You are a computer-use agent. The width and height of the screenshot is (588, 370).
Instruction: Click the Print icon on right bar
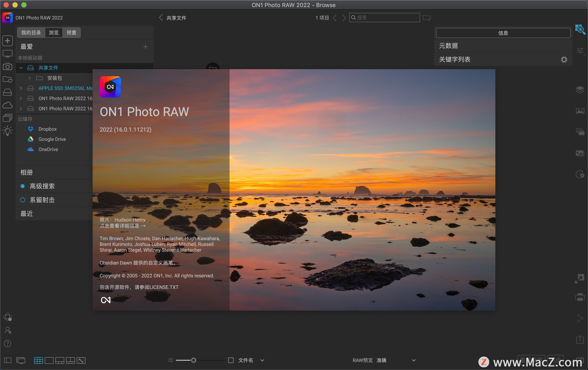(x=580, y=297)
